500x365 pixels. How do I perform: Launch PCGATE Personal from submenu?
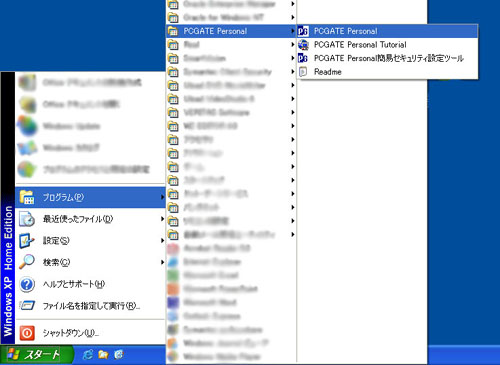pos(388,31)
